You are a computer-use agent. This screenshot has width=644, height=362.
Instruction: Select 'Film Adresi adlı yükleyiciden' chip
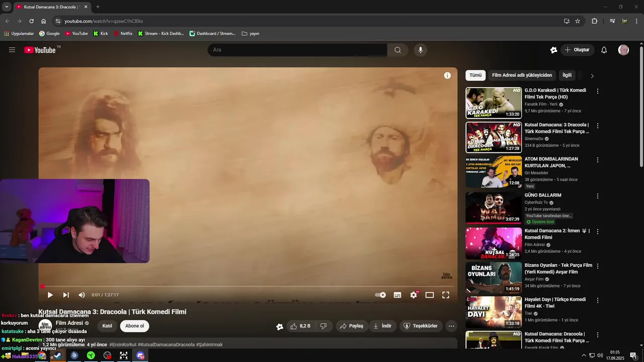[x=522, y=75]
